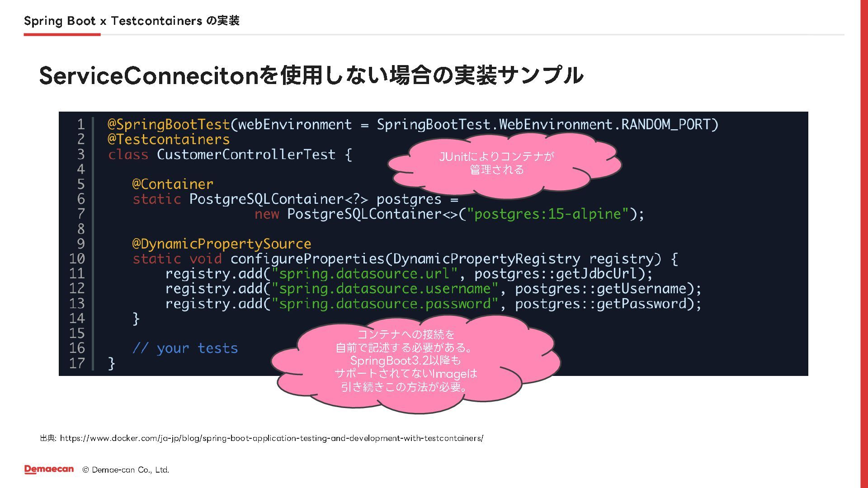Click 'configureProperties' method name on line 10
The height and width of the screenshot is (488, 868).
(x=307, y=259)
